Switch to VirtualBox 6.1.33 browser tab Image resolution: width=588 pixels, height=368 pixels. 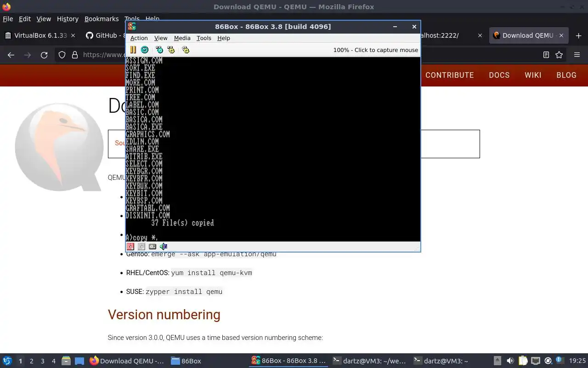coord(40,35)
